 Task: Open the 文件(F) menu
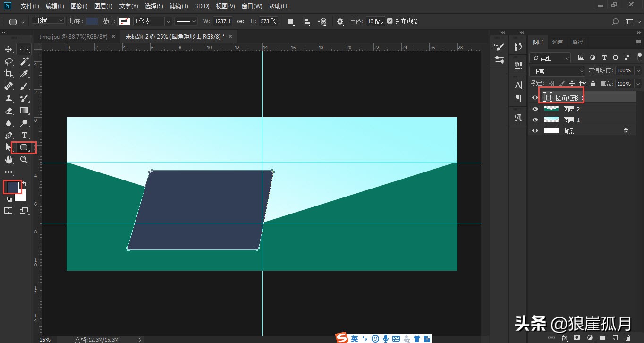30,6
